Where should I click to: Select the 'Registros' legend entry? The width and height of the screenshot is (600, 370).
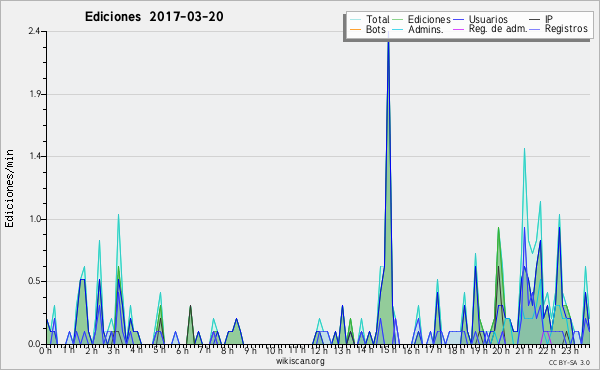point(566,29)
